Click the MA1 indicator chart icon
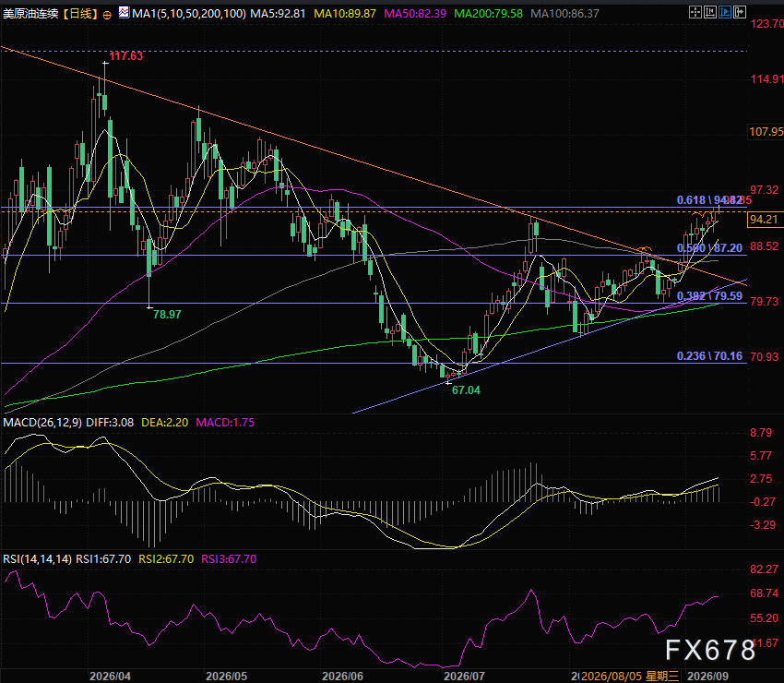Image resolution: width=784 pixels, height=683 pixels. click(124, 13)
